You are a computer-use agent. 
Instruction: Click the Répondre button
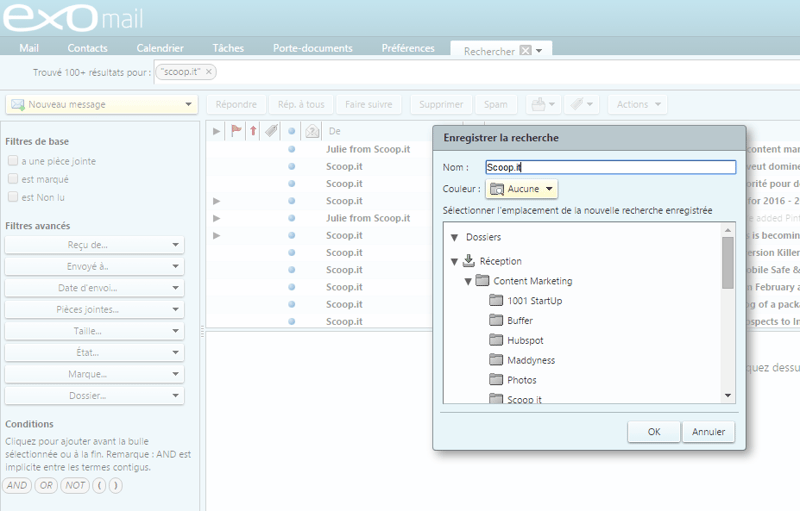coord(236,104)
